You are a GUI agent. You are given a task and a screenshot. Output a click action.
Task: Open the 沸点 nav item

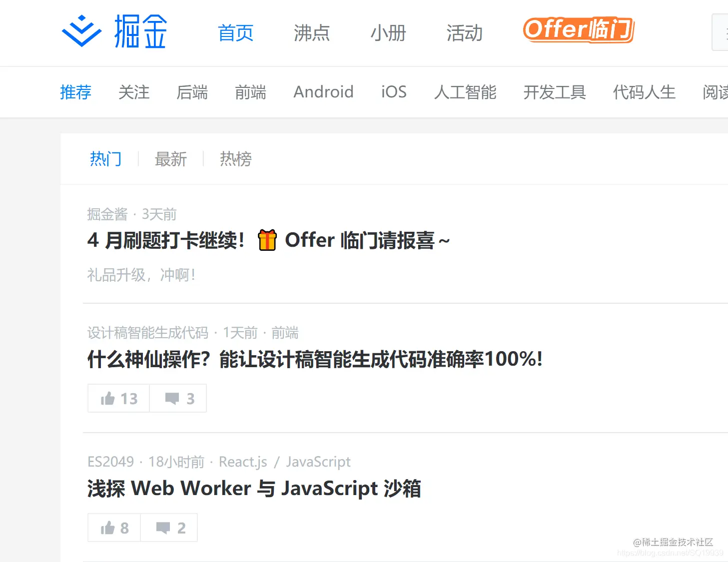click(311, 33)
